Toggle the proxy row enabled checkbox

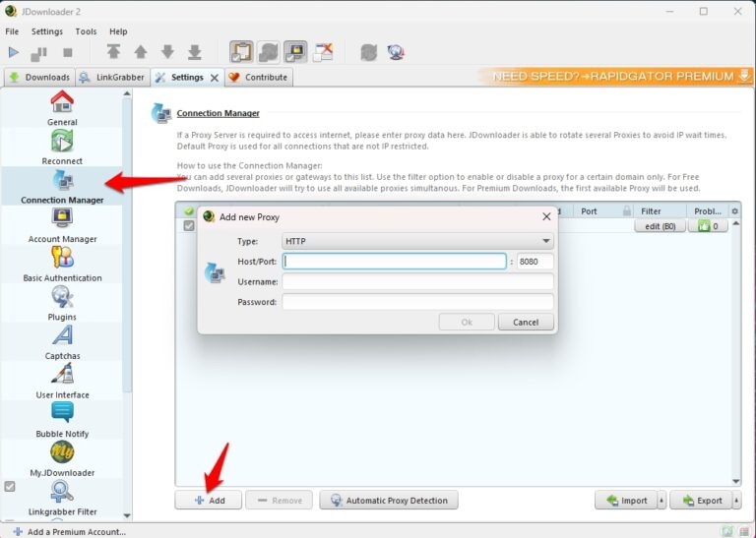[189, 226]
